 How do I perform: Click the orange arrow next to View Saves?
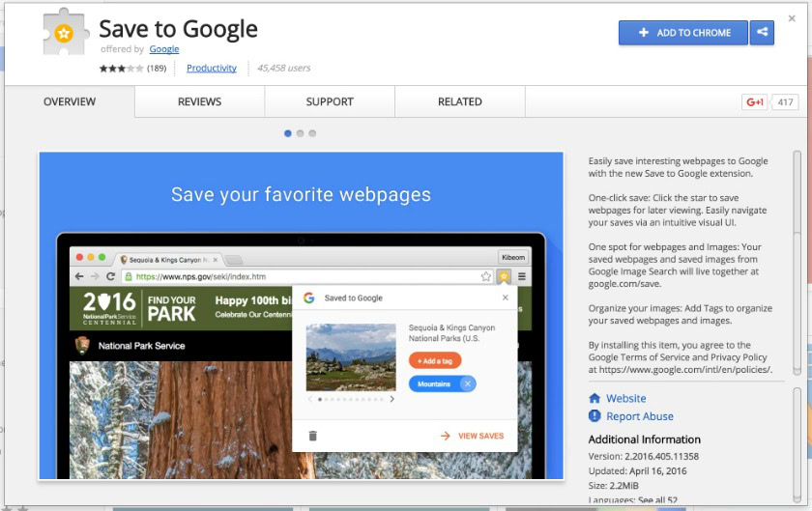coord(446,436)
